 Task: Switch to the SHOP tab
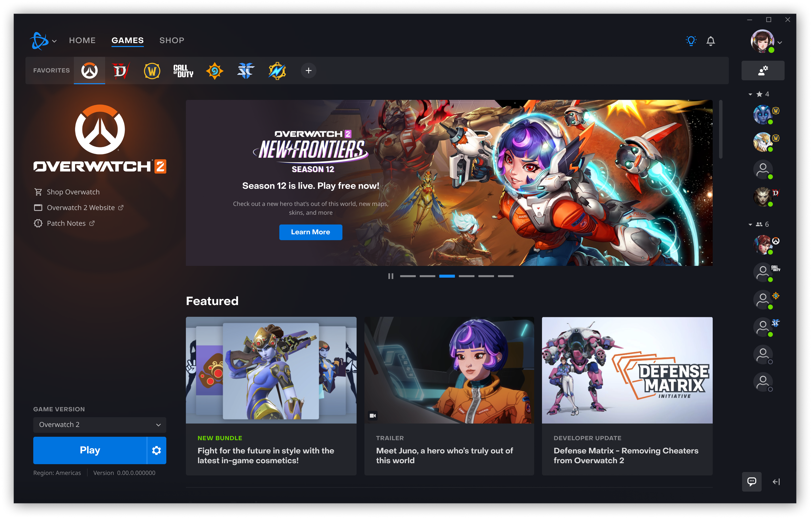coord(172,40)
